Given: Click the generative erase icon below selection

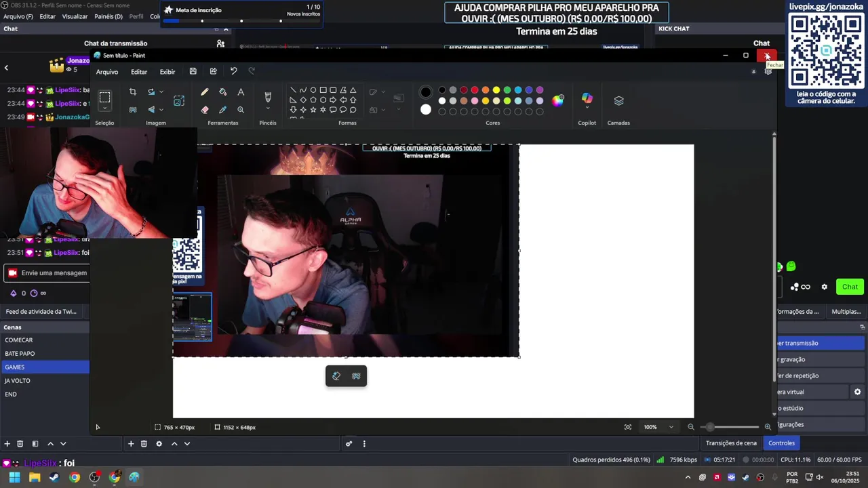Looking at the screenshot, I should (x=336, y=376).
